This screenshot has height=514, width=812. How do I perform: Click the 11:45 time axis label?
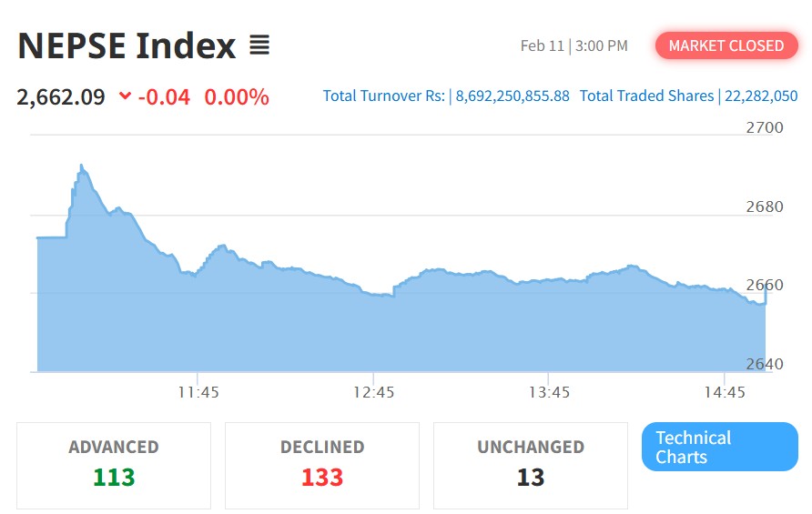pyautogui.click(x=198, y=392)
